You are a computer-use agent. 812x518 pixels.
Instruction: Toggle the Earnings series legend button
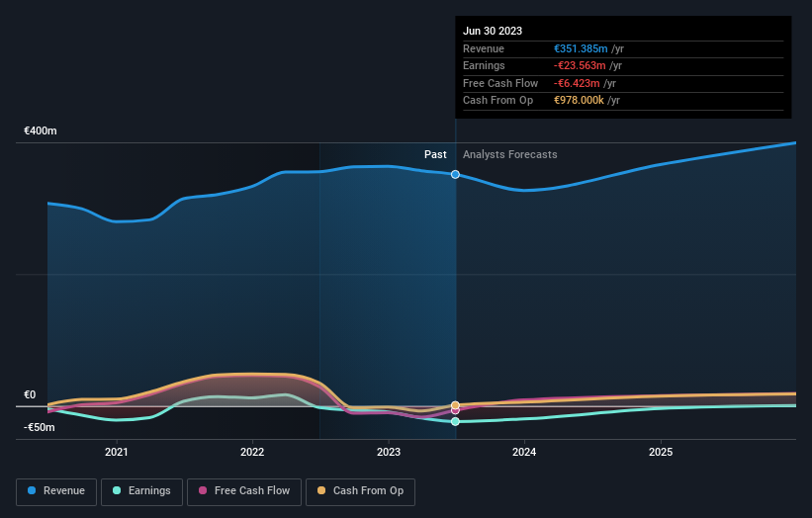click(x=141, y=491)
